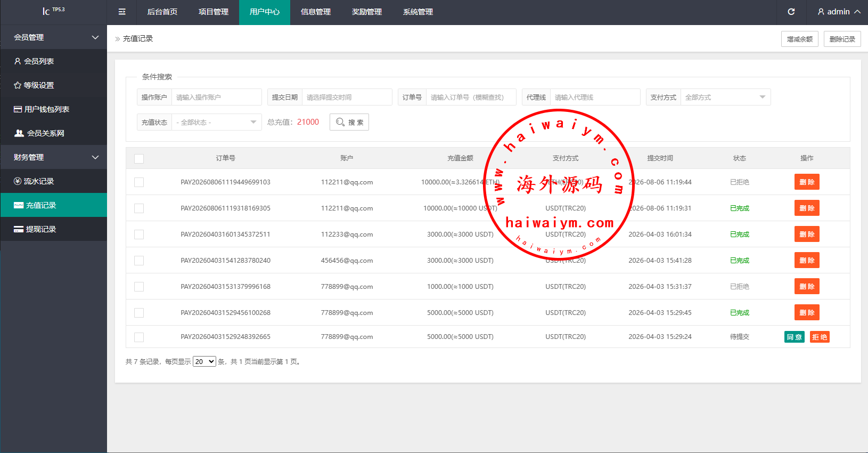Check the row for order PAY202608061119449699103
Image resolution: width=868 pixels, height=453 pixels.
[x=139, y=182]
